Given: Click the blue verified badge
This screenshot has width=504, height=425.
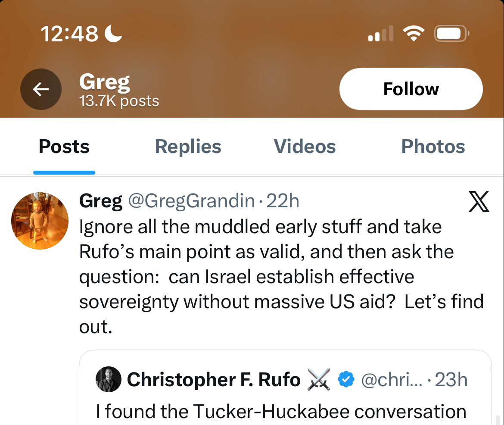Looking at the screenshot, I should pos(345,379).
